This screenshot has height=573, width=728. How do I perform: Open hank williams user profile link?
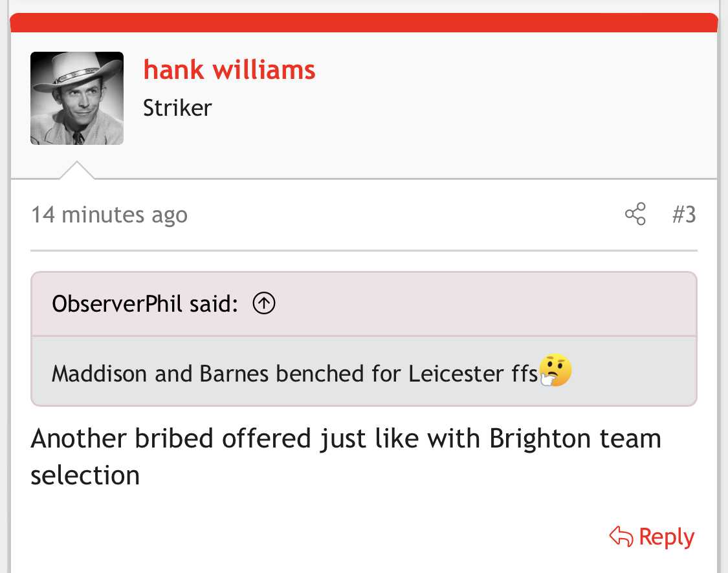coord(229,70)
